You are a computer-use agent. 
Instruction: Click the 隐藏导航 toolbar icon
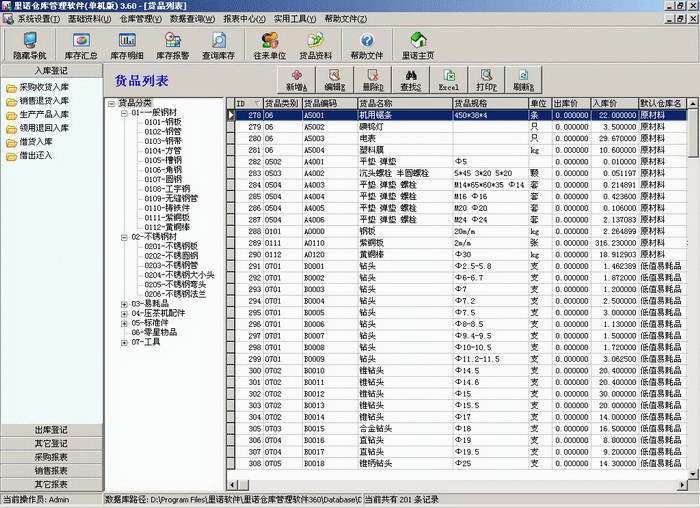(x=30, y=46)
